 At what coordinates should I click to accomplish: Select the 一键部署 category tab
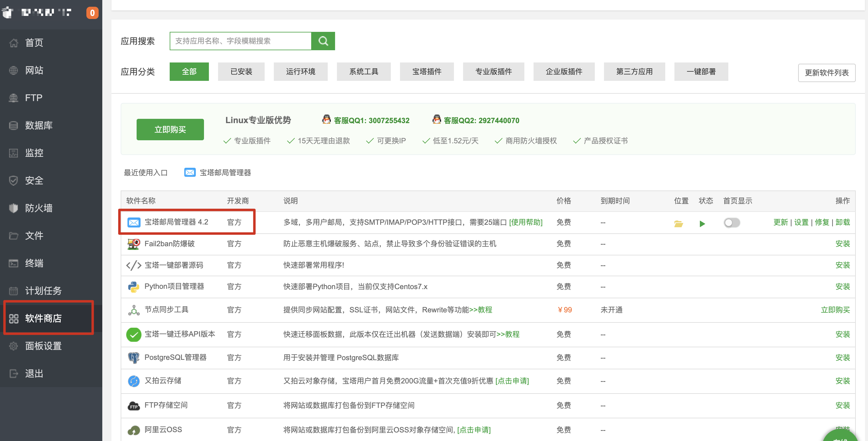coord(701,71)
